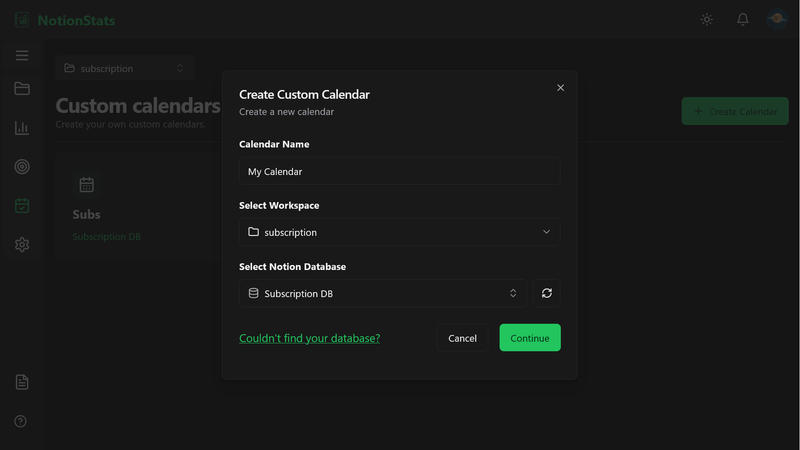The width and height of the screenshot is (800, 450).
Task: Expand the Select Workspace dropdown
Action: [x=399, y=232]
